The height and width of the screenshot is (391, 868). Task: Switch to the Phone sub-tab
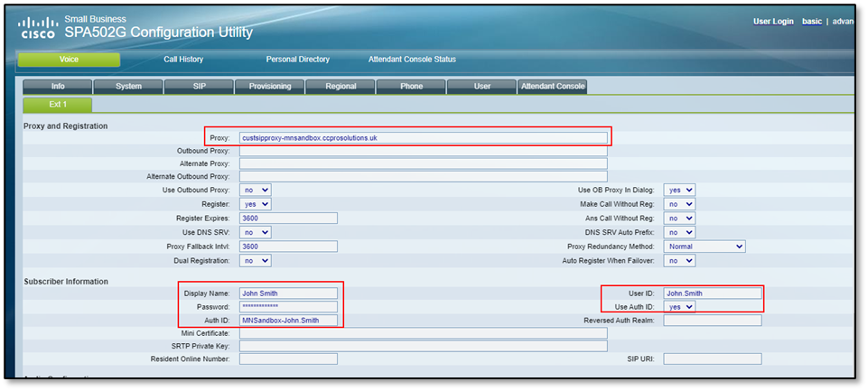[411, 87]
